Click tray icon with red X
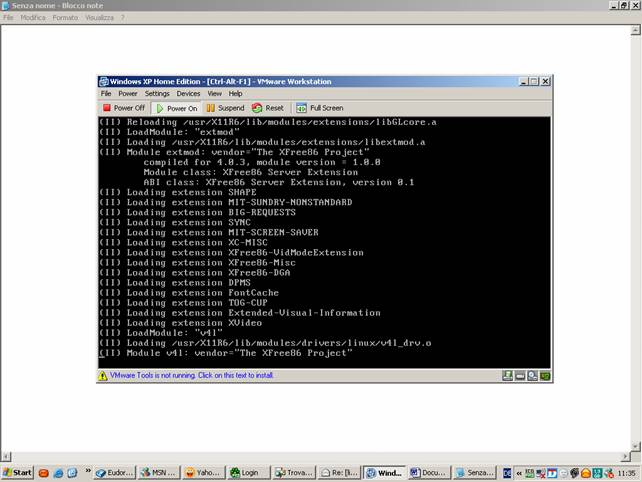 pos(541,473)
